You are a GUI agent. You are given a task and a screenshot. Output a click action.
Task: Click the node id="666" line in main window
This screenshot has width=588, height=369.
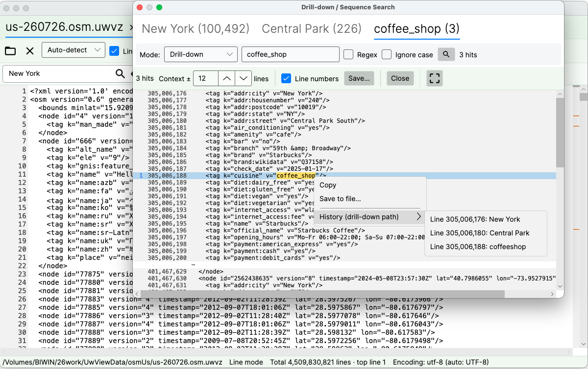click(86, 141)
